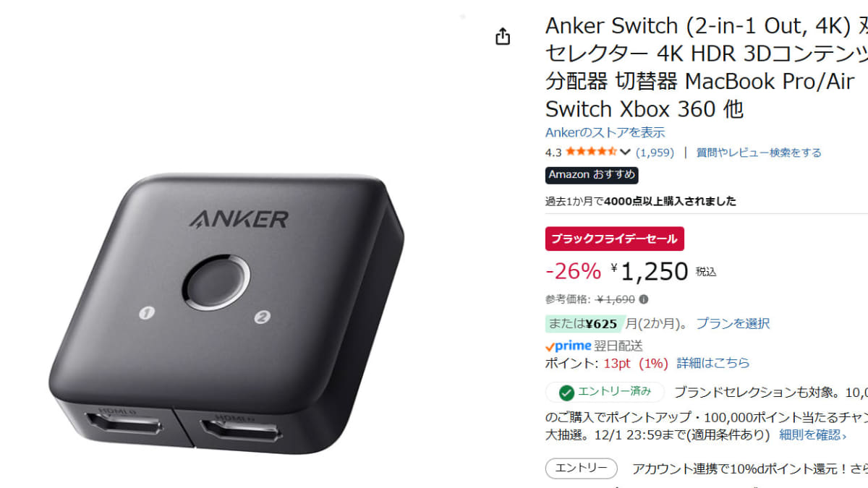Click the green checkmark in エントリー済み badge
The image size is (868, 488).
tap(567, 392)
